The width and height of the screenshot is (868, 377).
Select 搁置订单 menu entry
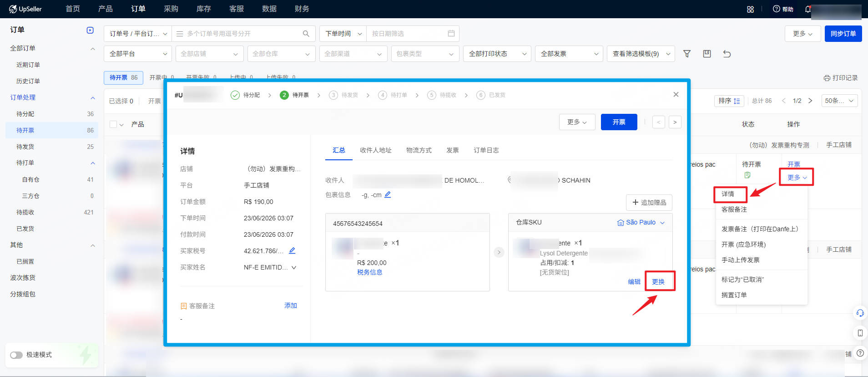click(x=734, y=295)
